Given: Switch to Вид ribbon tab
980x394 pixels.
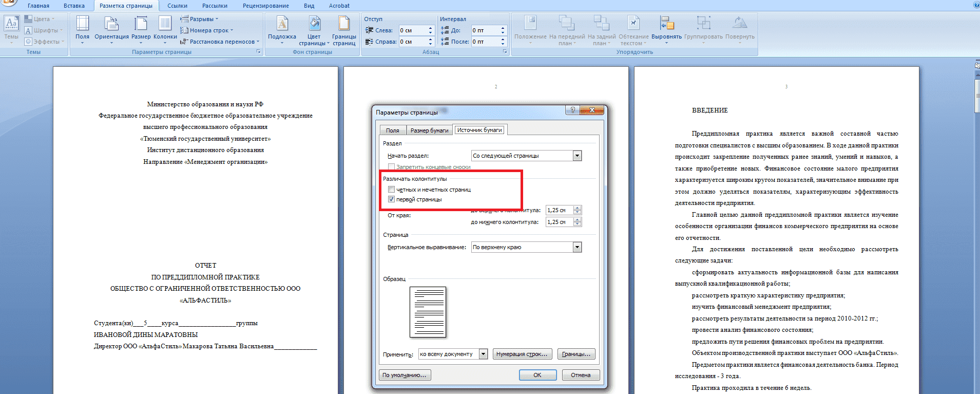Looking at the screenshot, I should tap(309, 6).
